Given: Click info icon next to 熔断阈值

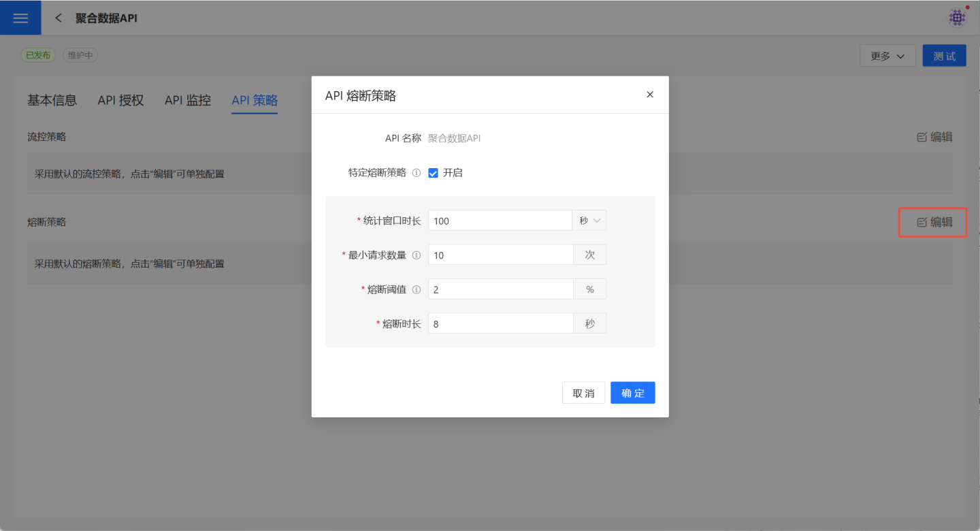Looking at the screenshot, I should click(x=416, y=289).
